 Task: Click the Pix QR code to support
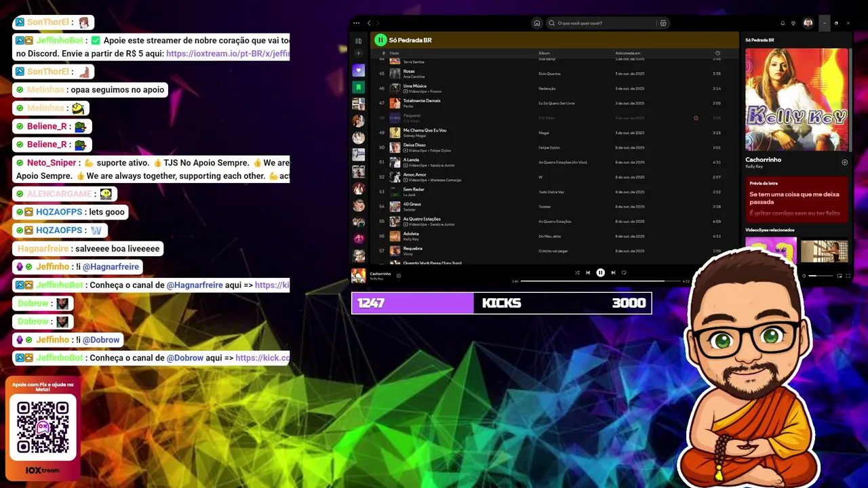[43, 427]
